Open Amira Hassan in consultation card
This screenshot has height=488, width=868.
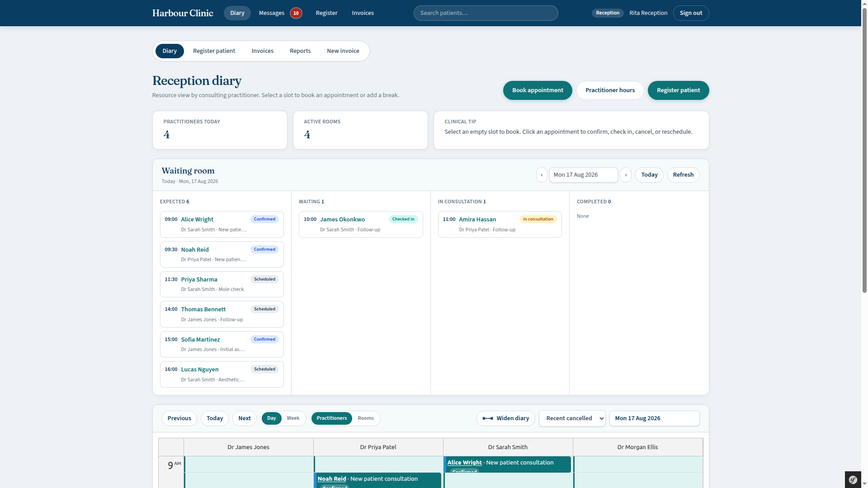click(x=477, y=220)
